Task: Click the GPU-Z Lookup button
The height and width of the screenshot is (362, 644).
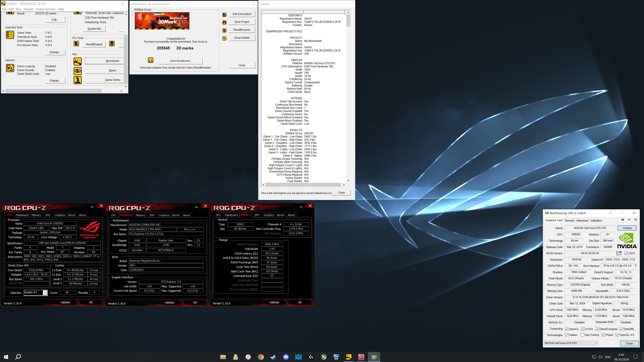Action: pos(627,228)
